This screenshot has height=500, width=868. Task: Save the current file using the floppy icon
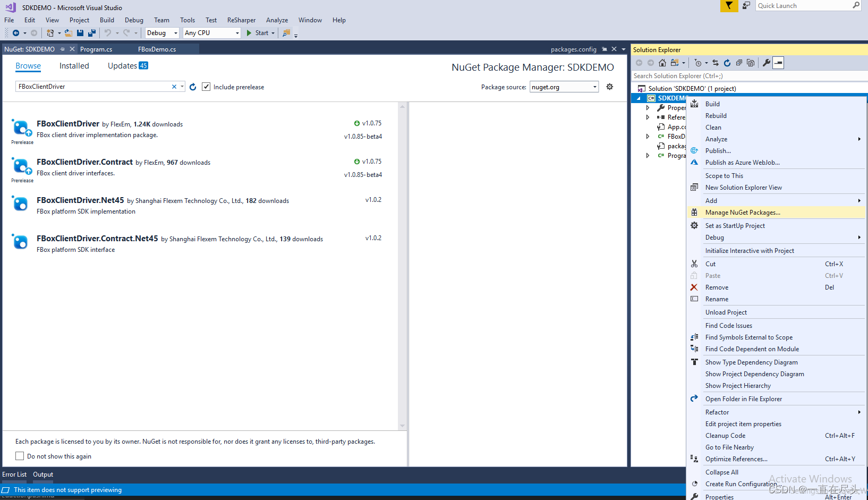tap(80, 33)
